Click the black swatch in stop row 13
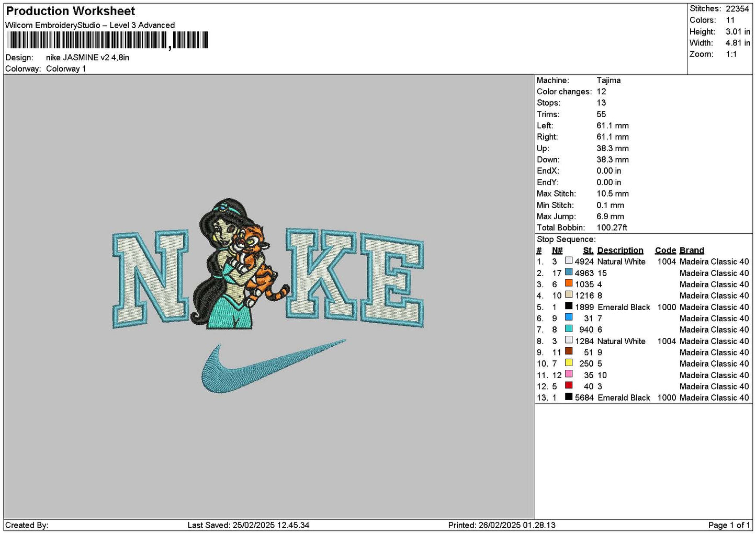The image size is (756, 534). 569,397
